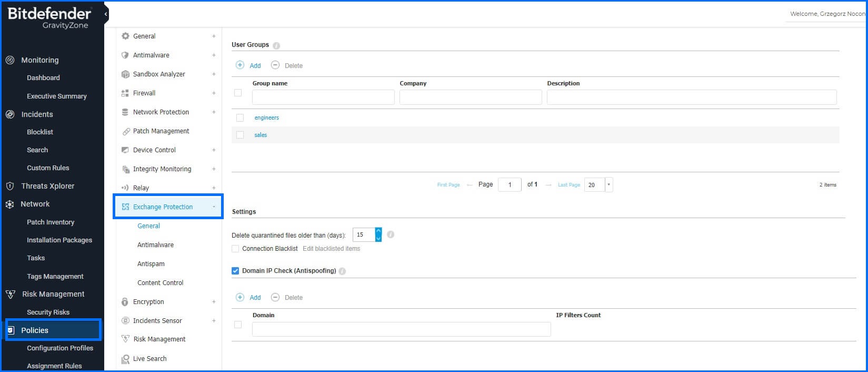Click the page number field
The height and width of the screenshot is (372, 868).
coord(510,185)
